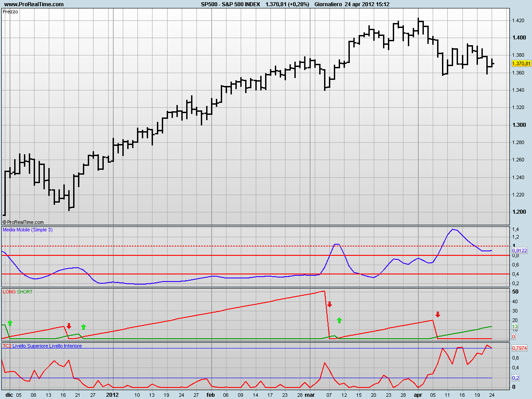532x399 pixels.
Task: Select the Livello Inferiore label
Action: (65, 346)
